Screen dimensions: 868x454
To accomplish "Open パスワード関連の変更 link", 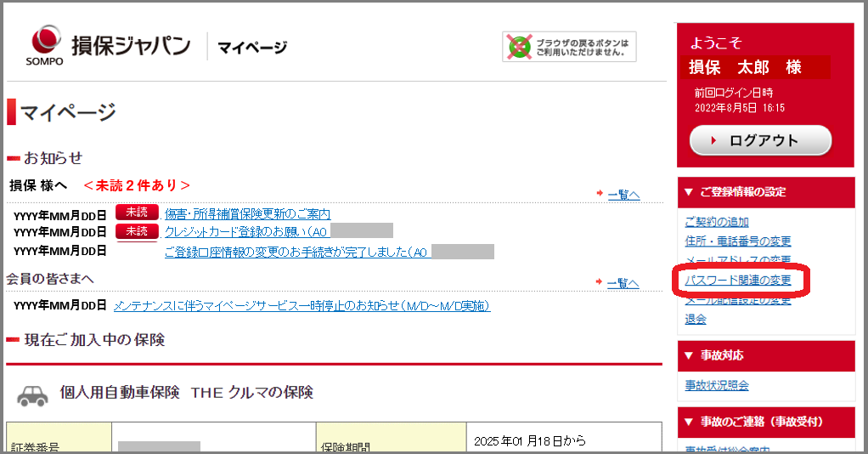I will (x=738, y=281).
